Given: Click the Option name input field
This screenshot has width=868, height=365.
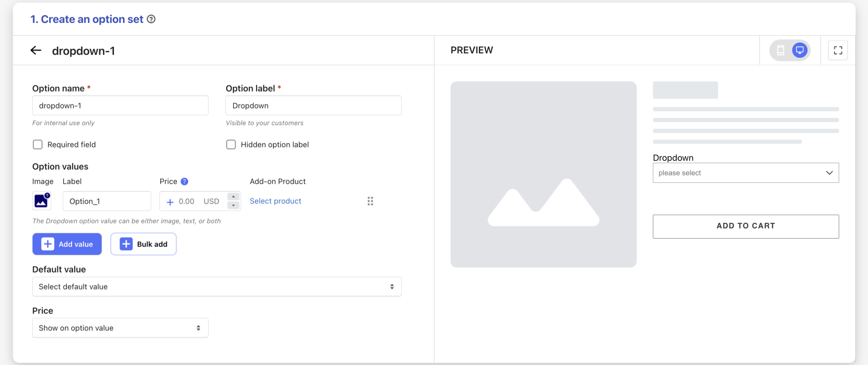Looking at the screenshot, I should [x=120, y=106].
